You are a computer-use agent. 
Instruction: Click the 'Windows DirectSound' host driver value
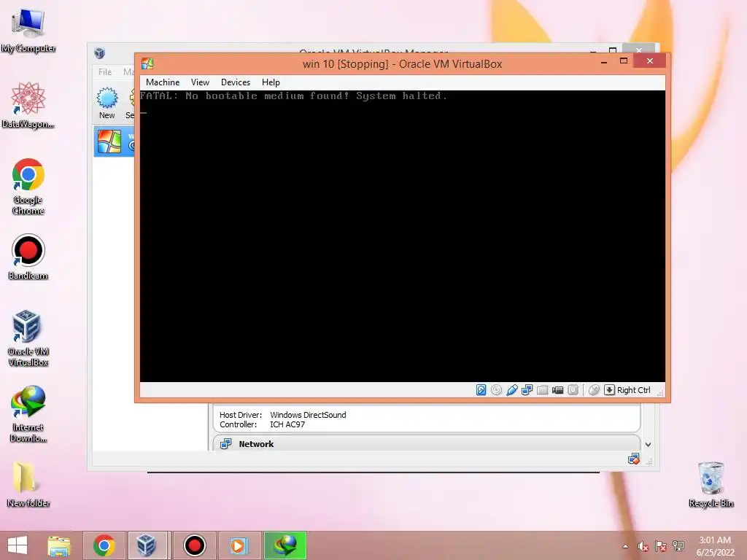[x=308, y=415]
